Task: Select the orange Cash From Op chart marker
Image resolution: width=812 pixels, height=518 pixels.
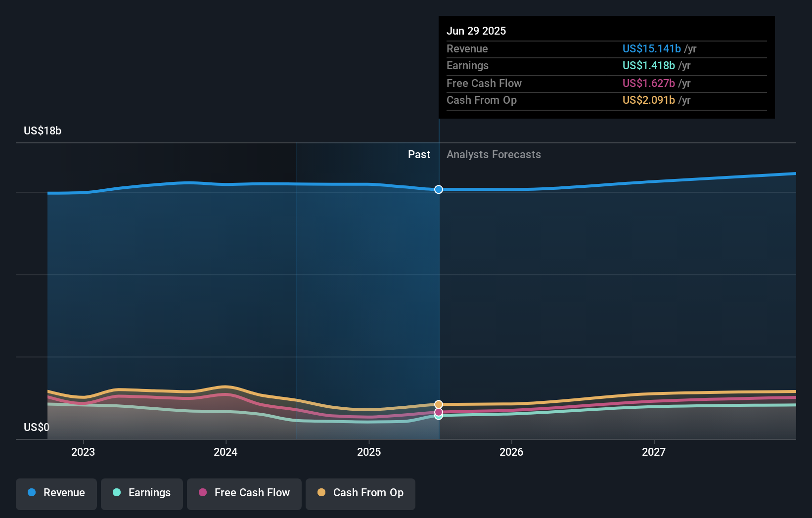Action: (438, 405)
